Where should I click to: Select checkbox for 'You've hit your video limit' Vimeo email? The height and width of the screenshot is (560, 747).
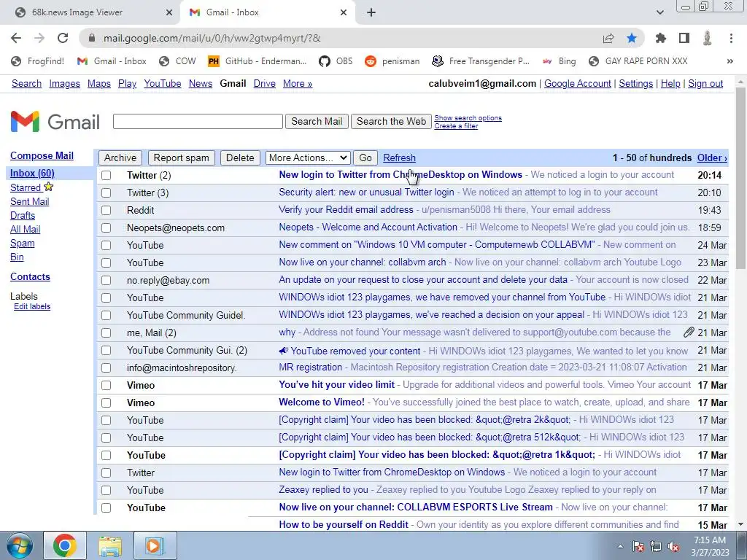point(107,385)
